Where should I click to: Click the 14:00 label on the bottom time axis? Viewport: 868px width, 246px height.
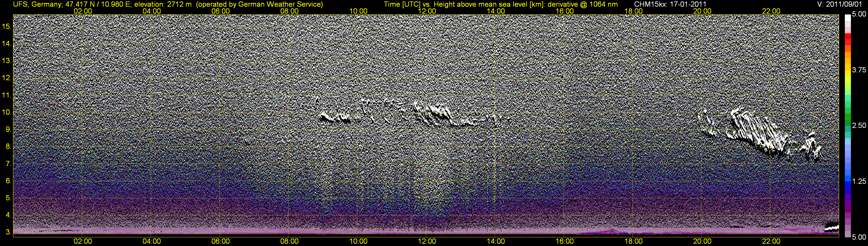coord(496,241)
